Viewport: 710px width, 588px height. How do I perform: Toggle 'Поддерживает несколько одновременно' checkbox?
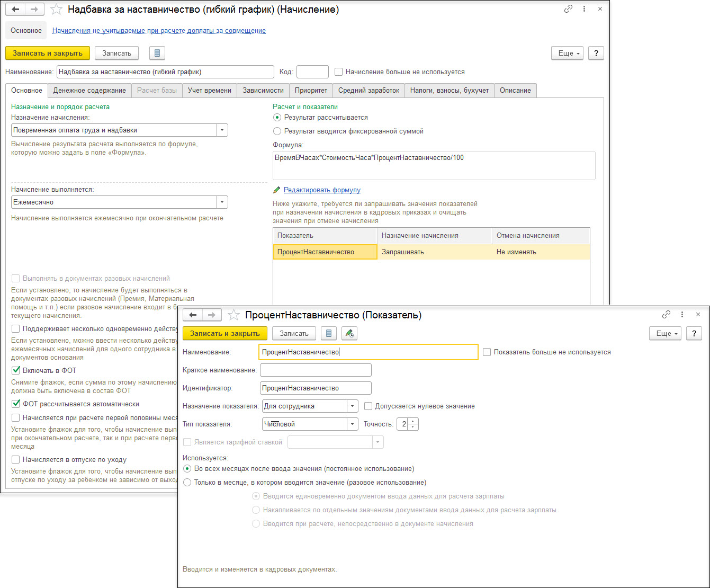click(x=16, y=328)
